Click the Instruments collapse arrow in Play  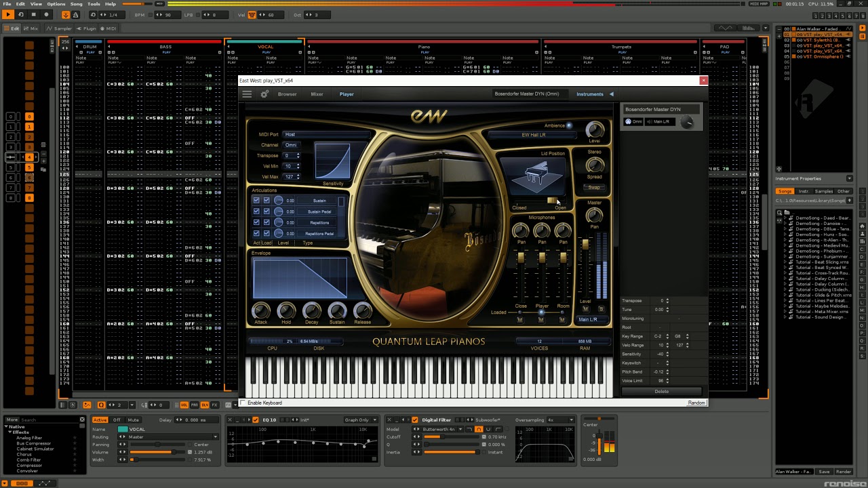tap(611, 94)
